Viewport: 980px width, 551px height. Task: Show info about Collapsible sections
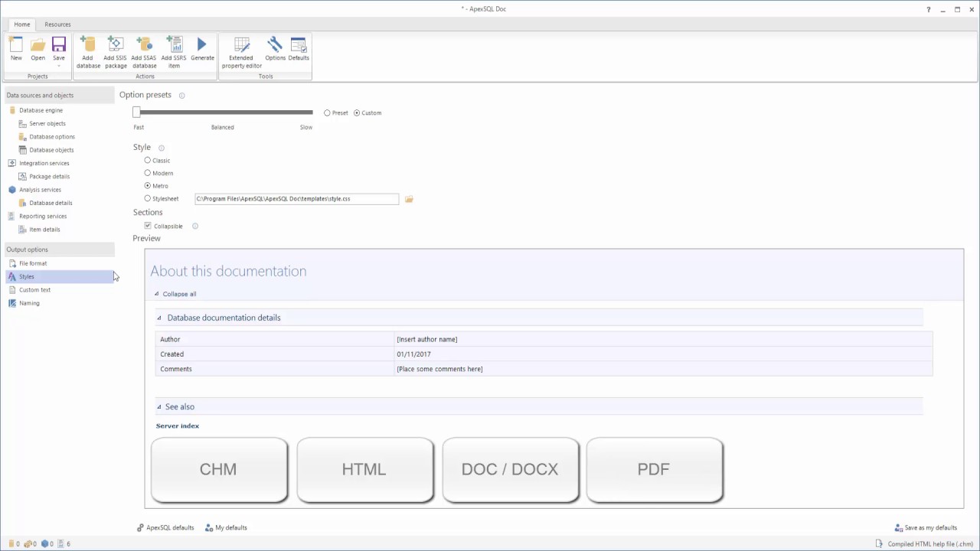click(x=195, y=227)
